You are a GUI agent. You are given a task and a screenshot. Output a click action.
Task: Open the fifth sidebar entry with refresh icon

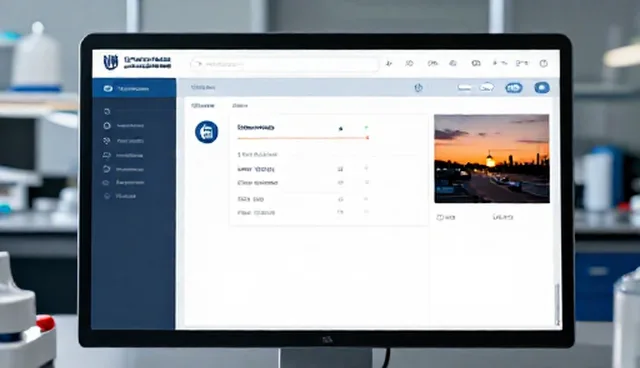coord(123,169)
